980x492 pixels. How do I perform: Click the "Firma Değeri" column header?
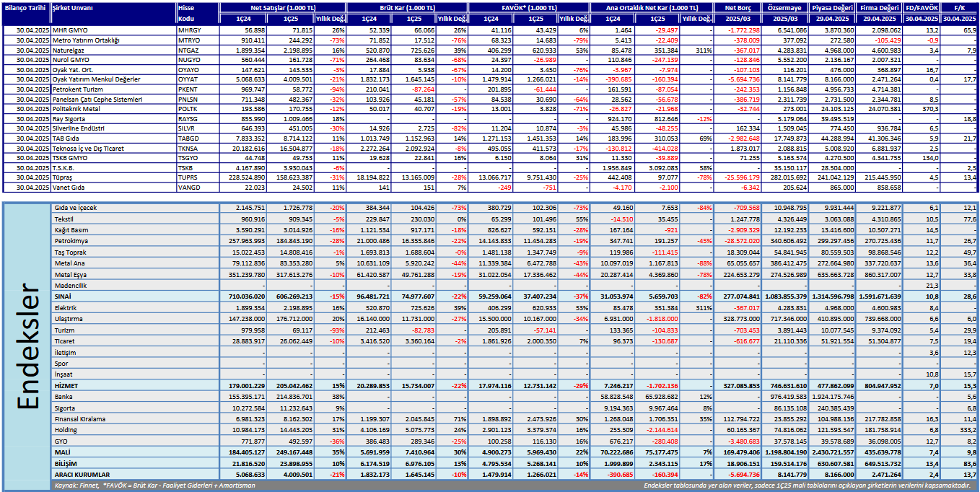(880, 7)
